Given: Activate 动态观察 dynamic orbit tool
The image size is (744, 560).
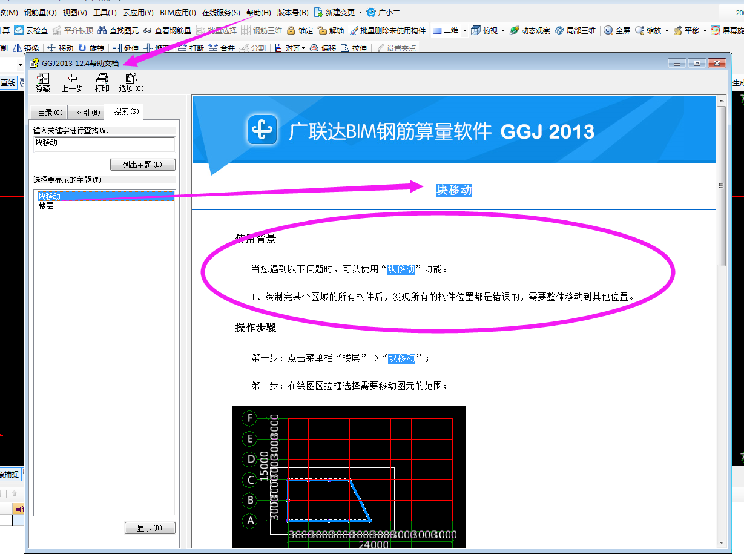Looking at the screenshot, I should coord(530,30).
